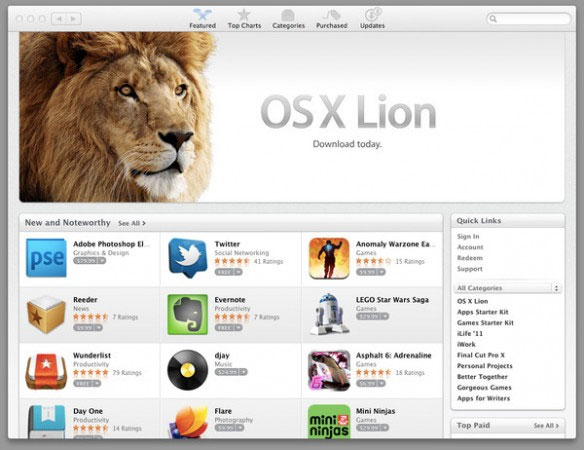Open the Updates tab

pos(372,19)
